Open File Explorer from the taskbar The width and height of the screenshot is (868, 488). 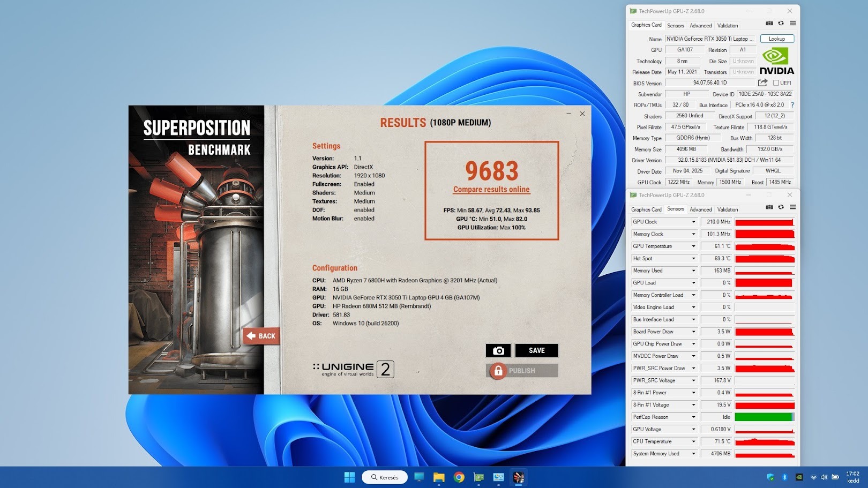[439, 477]
